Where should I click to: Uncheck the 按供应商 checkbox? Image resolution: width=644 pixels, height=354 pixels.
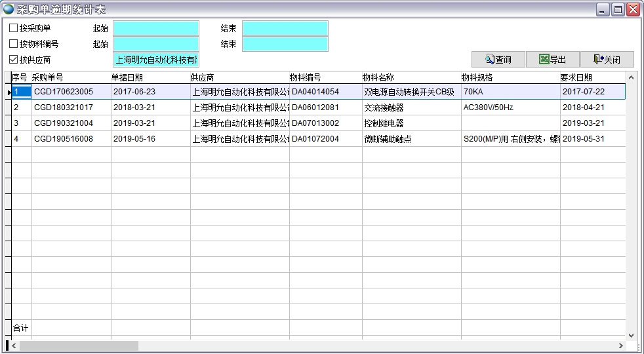tap(14, 60)
